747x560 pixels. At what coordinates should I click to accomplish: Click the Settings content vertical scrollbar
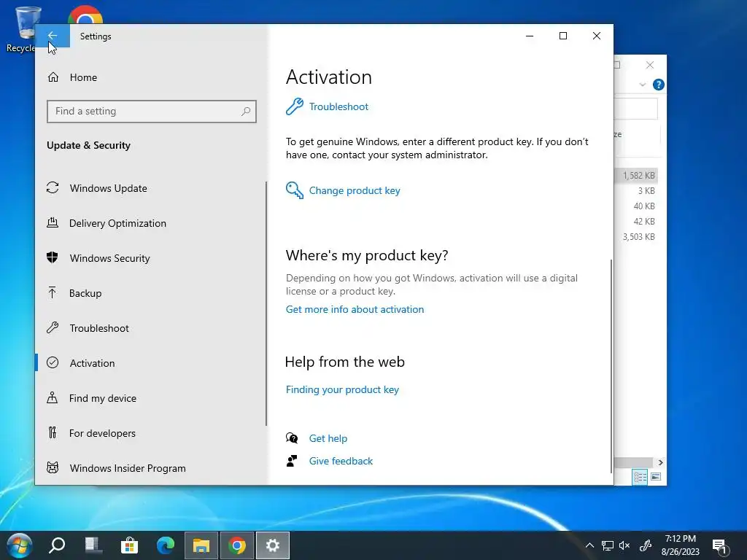click(x=611, y=366)
